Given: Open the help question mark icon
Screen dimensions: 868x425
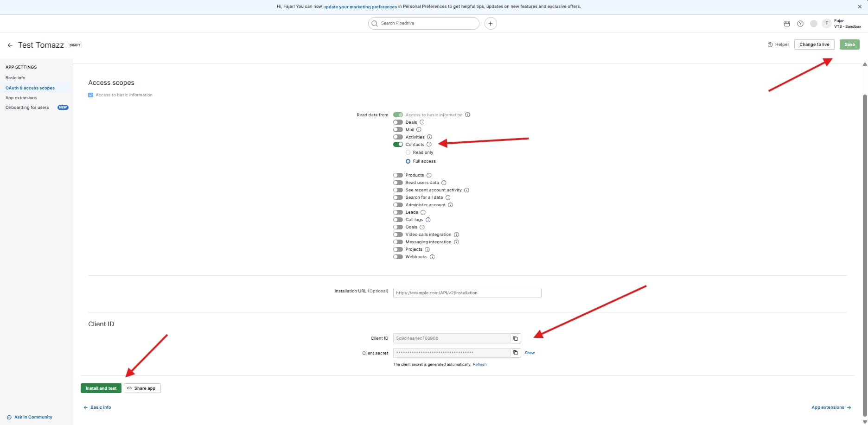Looking at the screenshot, I should [x=800, y=24].
